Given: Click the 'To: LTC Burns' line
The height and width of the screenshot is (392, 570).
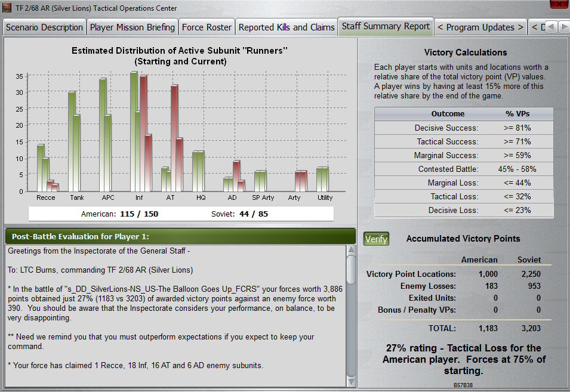Looking at the screenshot, I should pyautogui.click(x=100, y=270).
